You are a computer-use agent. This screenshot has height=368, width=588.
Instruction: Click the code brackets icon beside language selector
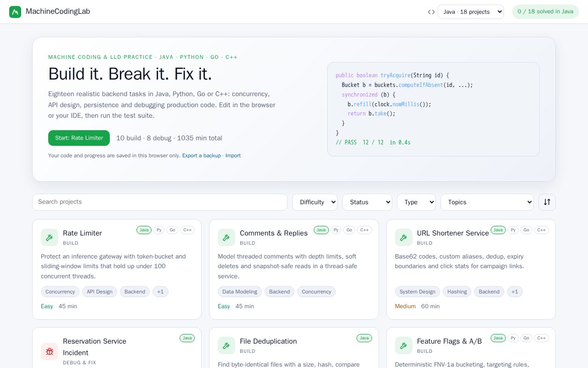coord(431,12)
